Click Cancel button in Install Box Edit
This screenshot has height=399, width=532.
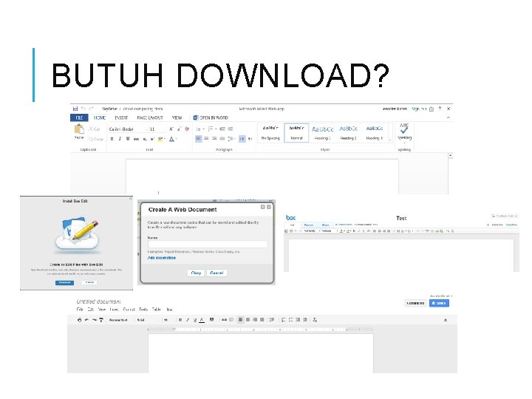click(x=89, y=282)
